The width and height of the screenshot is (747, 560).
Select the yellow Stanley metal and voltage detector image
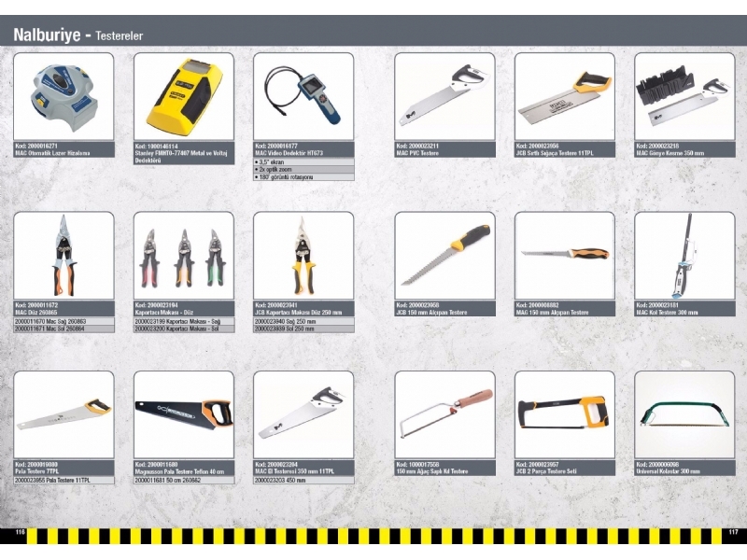pyautogui.click(x=183, y=96)
